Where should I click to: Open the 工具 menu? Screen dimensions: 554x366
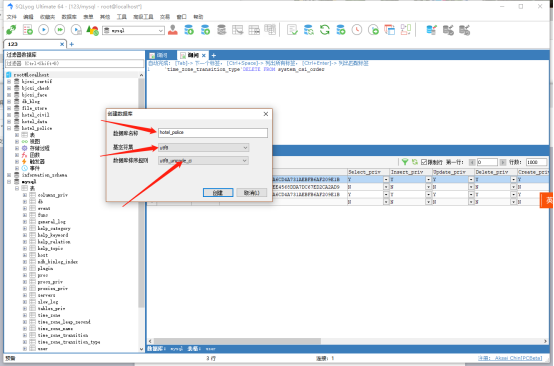pyautogui.click(x=122, y=17)
